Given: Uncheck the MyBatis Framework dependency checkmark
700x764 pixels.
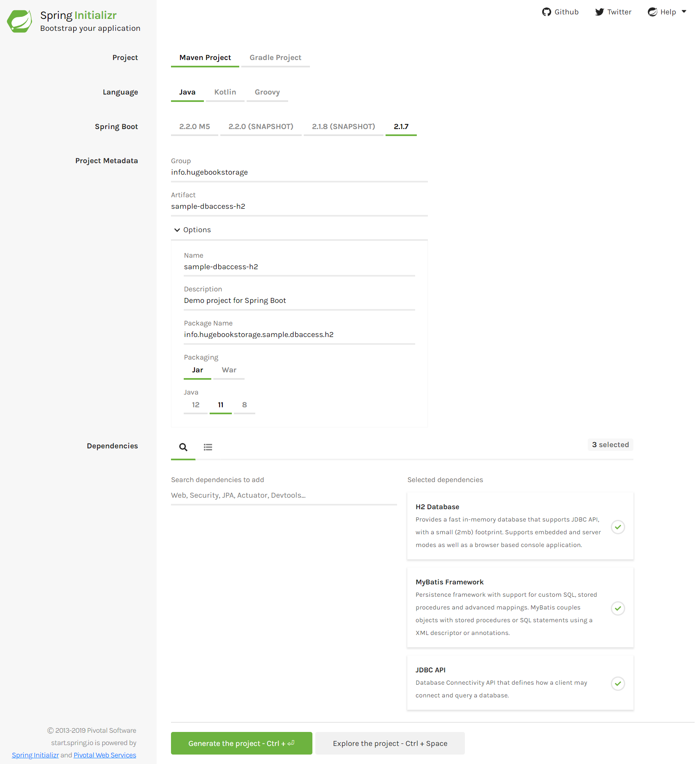Looking at the screenshot, I should pyautogui.click(x=618, y=608).
